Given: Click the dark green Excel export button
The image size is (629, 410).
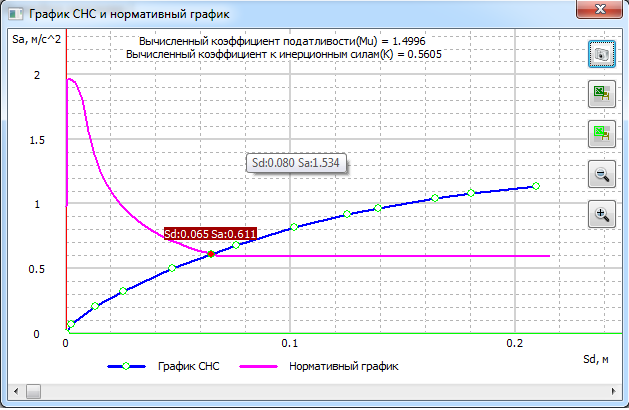Looking at the screenshot, I should tap(602, 94).
